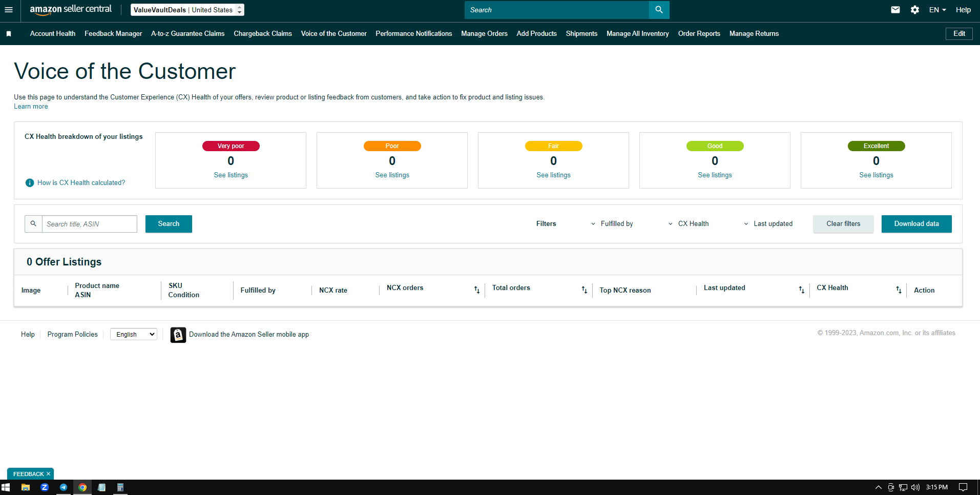The height and width of the screenshot is (495, 980).
Task: Open the ValueVaultDeals marketplace selector
Action: pyautogui.click(x=187, y=10)
